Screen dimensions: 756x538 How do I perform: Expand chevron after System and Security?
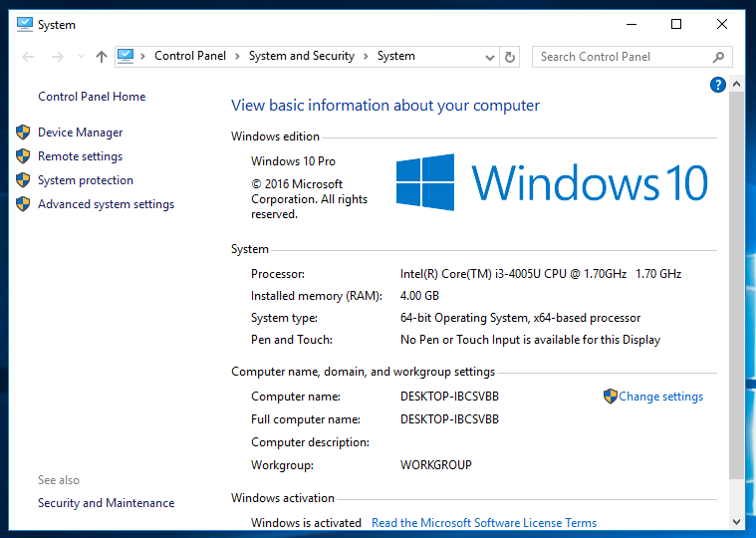tap(366, 57)
